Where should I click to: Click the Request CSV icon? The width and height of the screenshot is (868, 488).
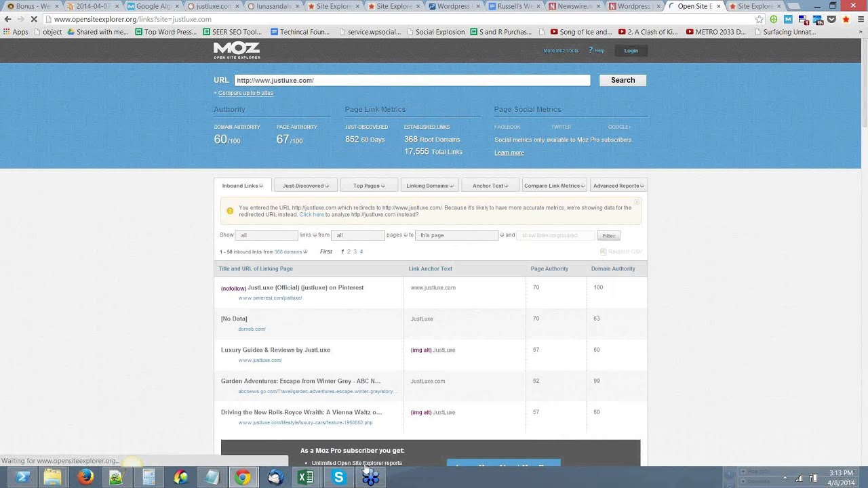603,251
